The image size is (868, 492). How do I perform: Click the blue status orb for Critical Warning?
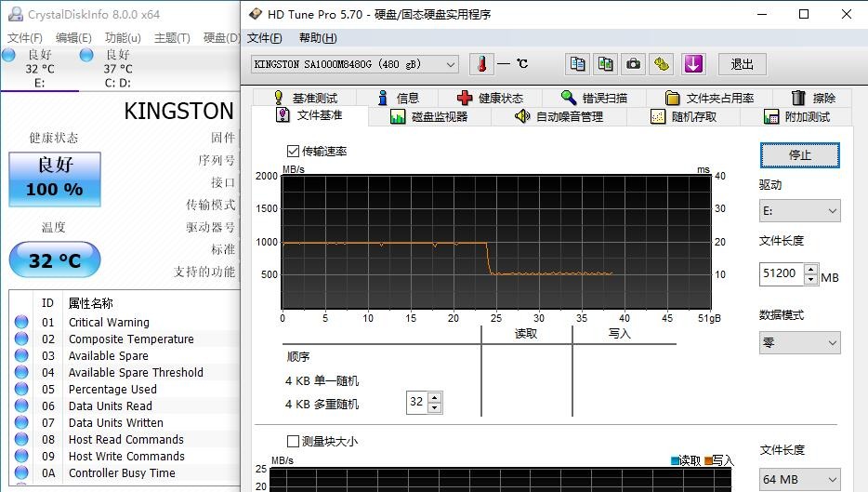[x=21, y=322]
